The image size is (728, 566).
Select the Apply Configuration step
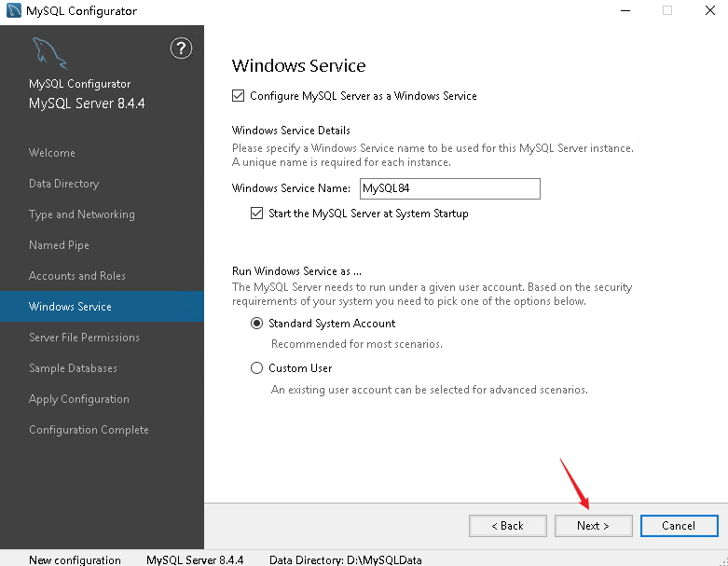pos(79,399)
